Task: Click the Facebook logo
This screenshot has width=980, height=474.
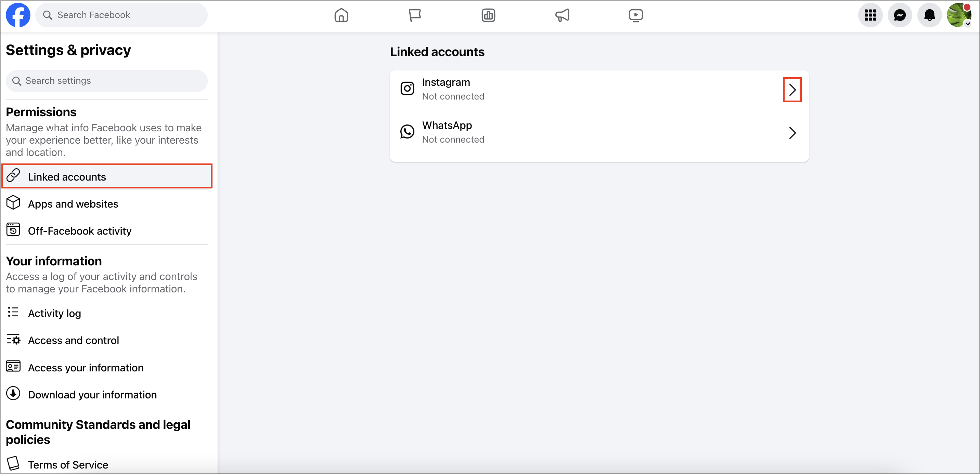Action: [x=18, y=15]
